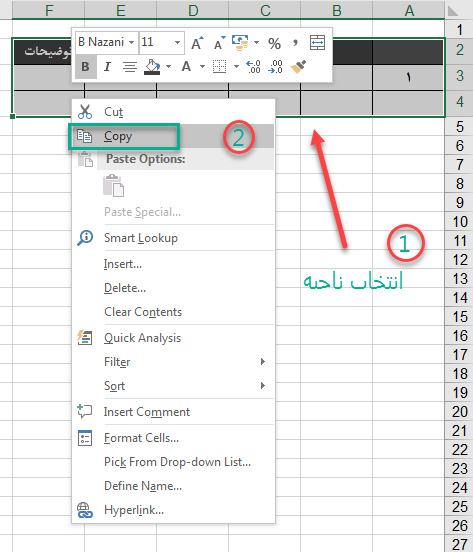Apply the Fill Color paint bucket
Viewport: 473px width, 552px height.
pos(152,67)
